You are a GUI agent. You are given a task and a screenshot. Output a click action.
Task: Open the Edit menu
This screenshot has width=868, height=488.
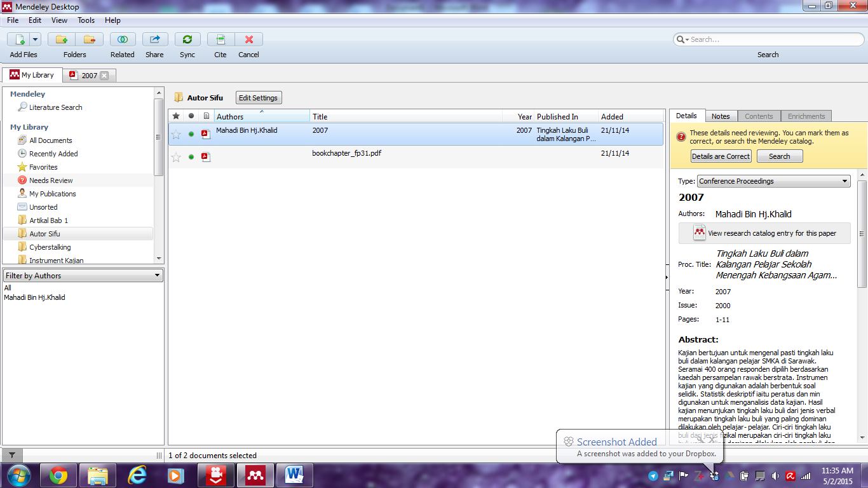(x=35, y=20)
